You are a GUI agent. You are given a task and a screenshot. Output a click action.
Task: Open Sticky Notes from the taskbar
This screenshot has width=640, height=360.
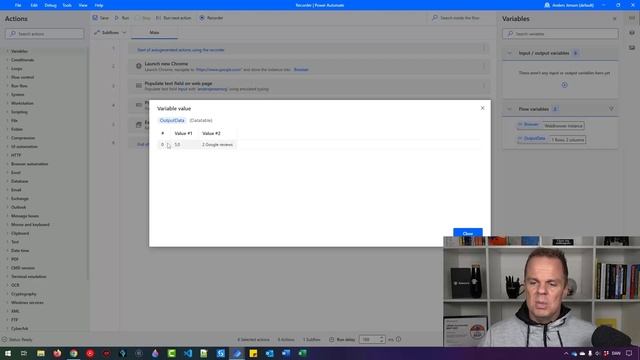click(253, 353)
